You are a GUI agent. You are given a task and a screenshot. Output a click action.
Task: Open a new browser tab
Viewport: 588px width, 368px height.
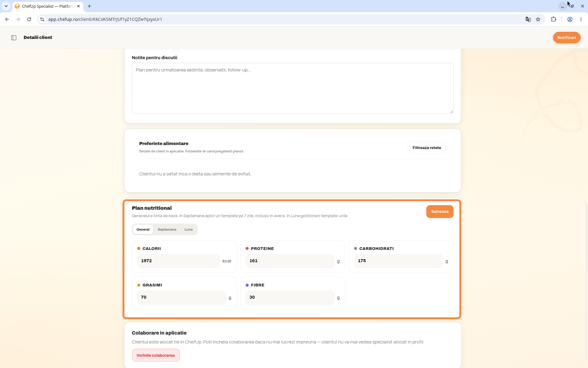[89, 6]
